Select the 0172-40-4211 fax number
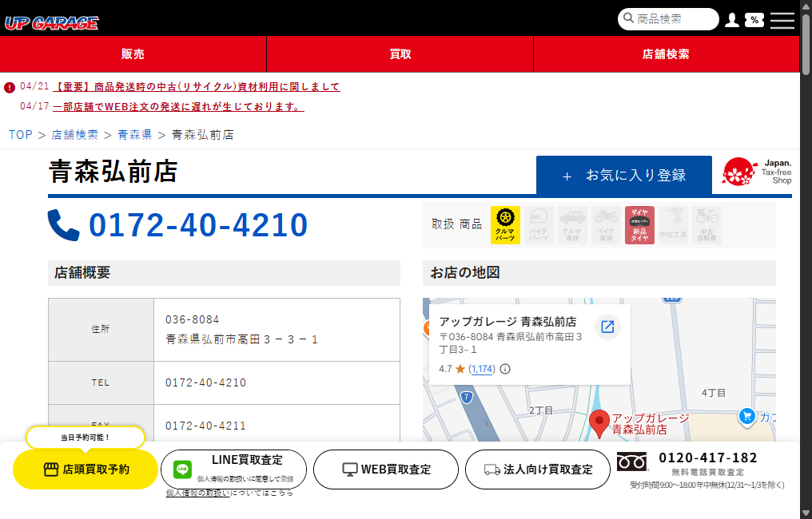 [x=205, y=426]
